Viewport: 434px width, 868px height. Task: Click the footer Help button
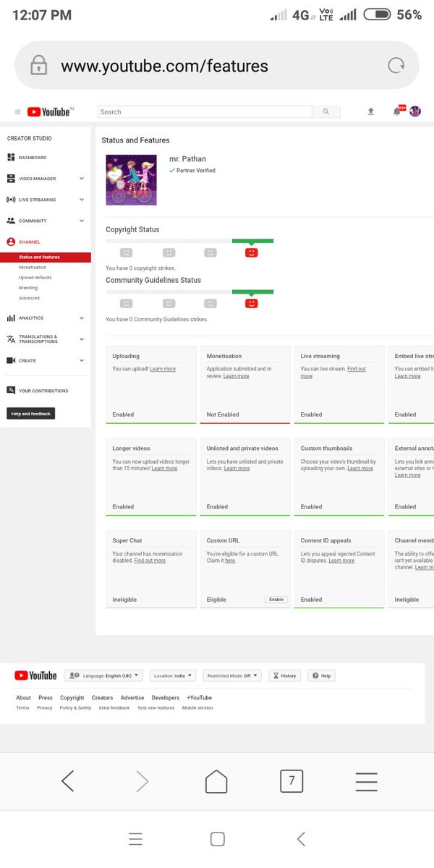click(322, 676)
